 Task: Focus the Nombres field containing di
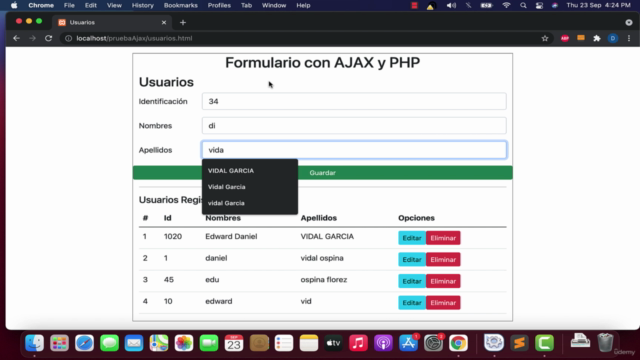354,126
